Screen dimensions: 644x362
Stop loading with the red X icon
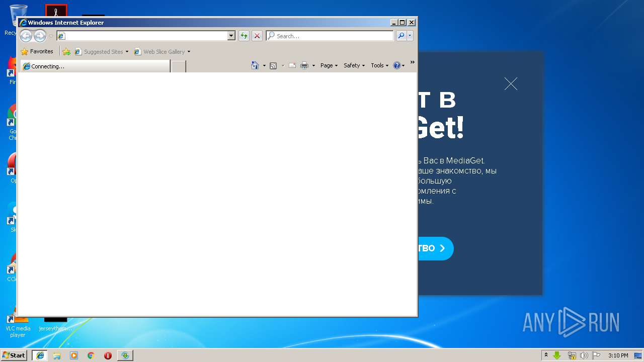pyautogui.click(x=257, y=36)
